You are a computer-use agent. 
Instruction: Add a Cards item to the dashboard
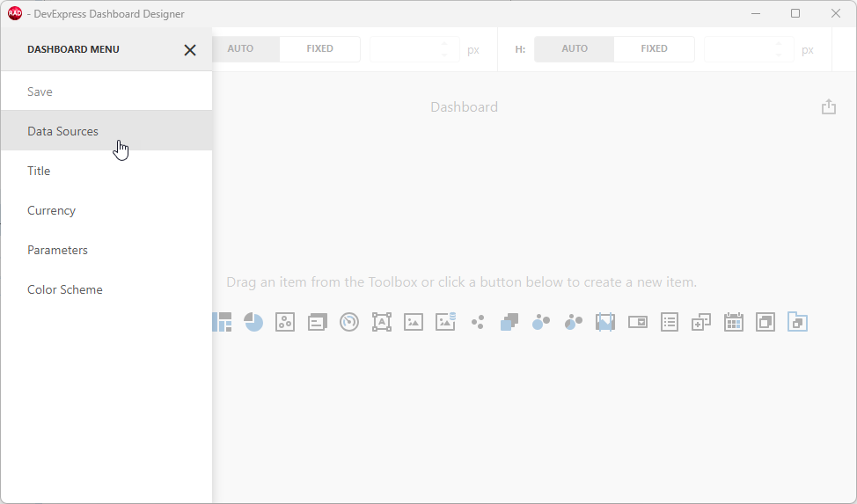coord(317,322)
